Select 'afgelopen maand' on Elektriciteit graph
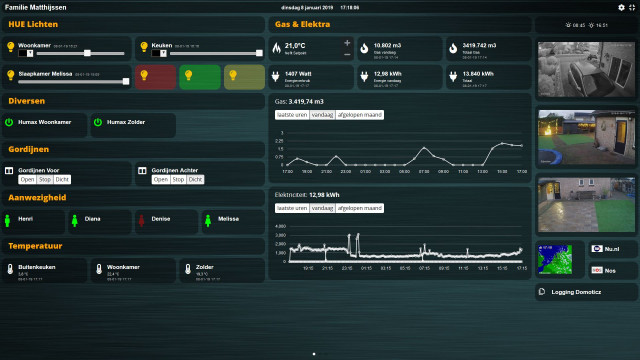This screenshot has width=640, height=360. [x=360, y=208]
